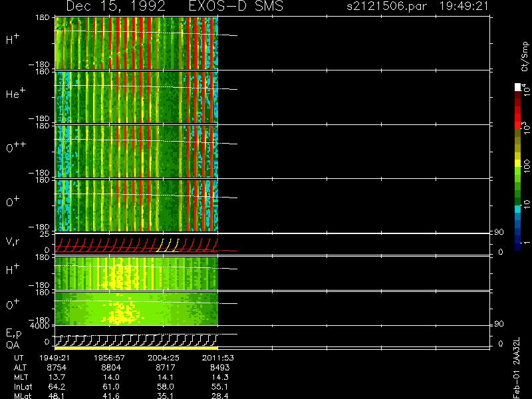This screenshot has width=532, height=399.
Task: Select MLat value "35.1"
Action: pyautogui.click(x=165, y=396)
